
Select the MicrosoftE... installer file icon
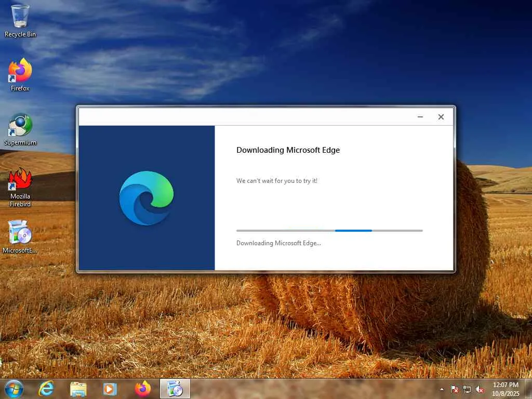[20, 237]
